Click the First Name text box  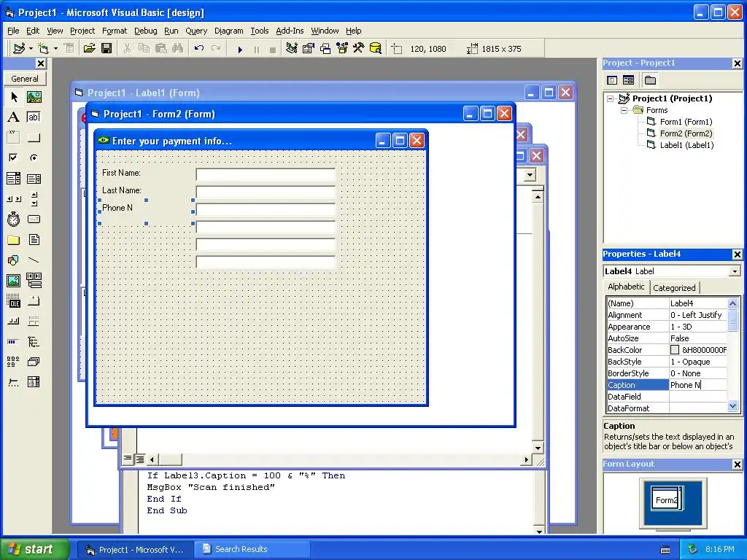(x=266, y=175)
